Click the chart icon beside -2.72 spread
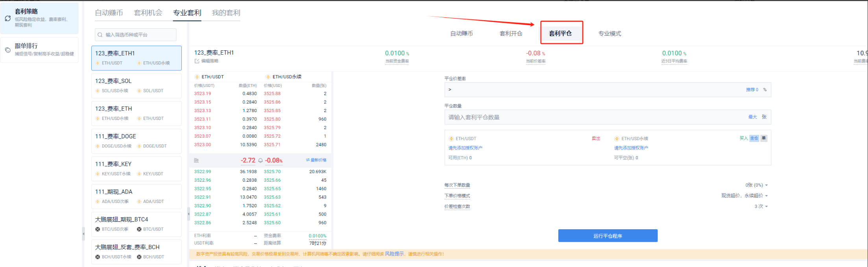The width and height of the screenshot is (868, 267). (x=196, y=160)
